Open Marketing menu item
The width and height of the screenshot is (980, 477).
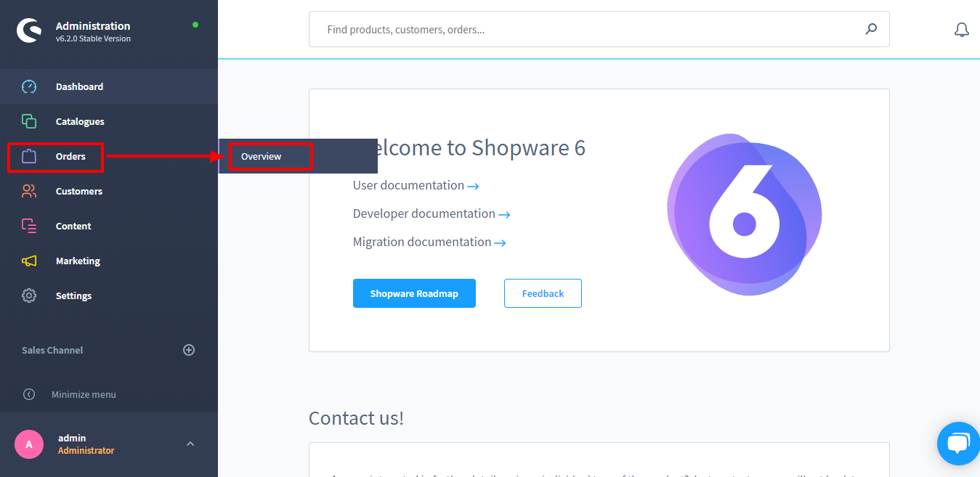[109, 261]
